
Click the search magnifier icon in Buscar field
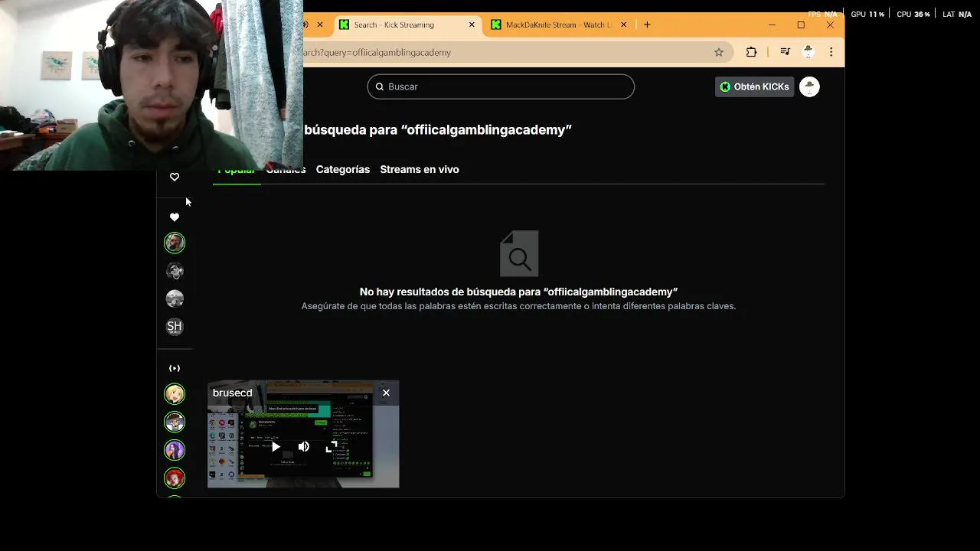click(378, 86)
